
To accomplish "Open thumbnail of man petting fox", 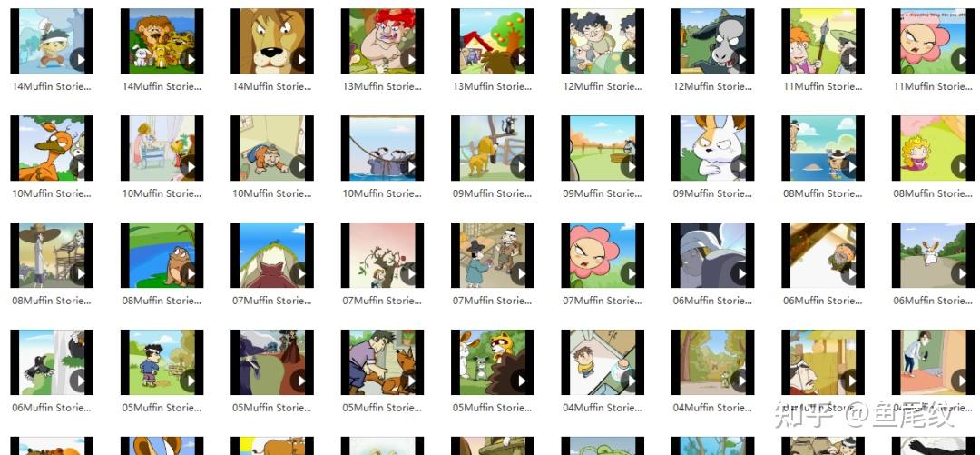I will coord(383,362).
